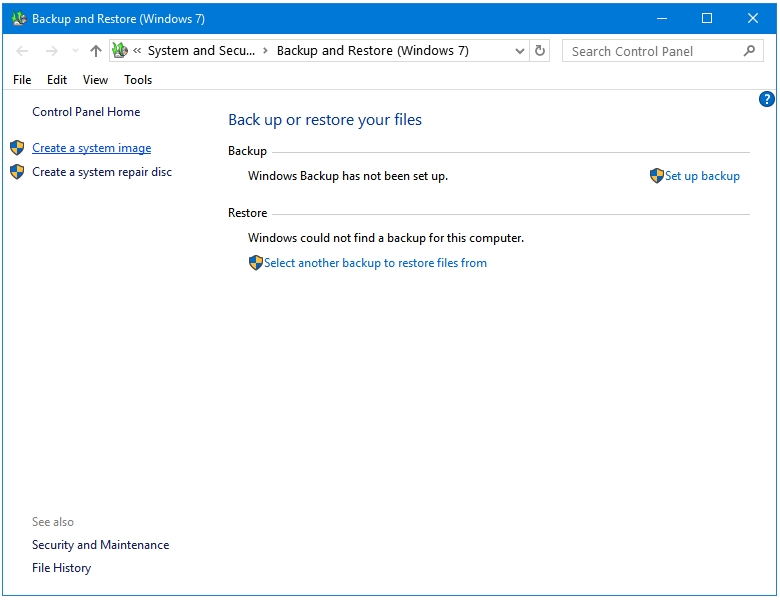Click the Back navigation arrow
780x601 pixels.
(22, 51)
